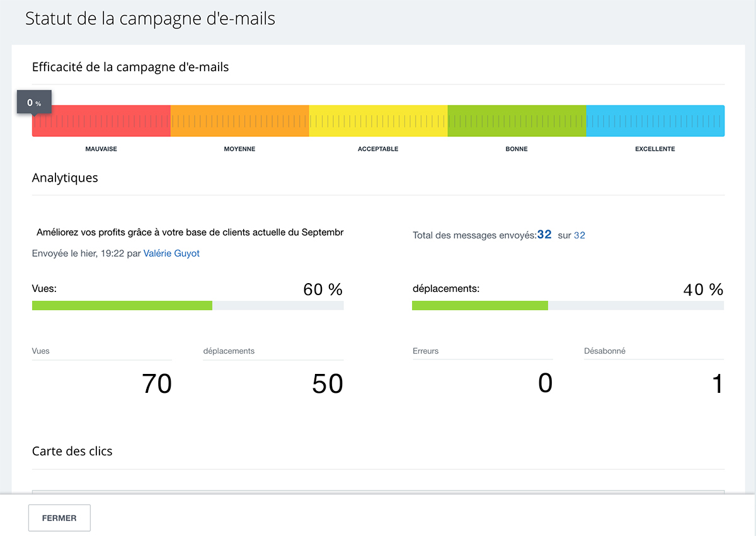Click the 'Carte des clics' section heading

coord(72,452)
